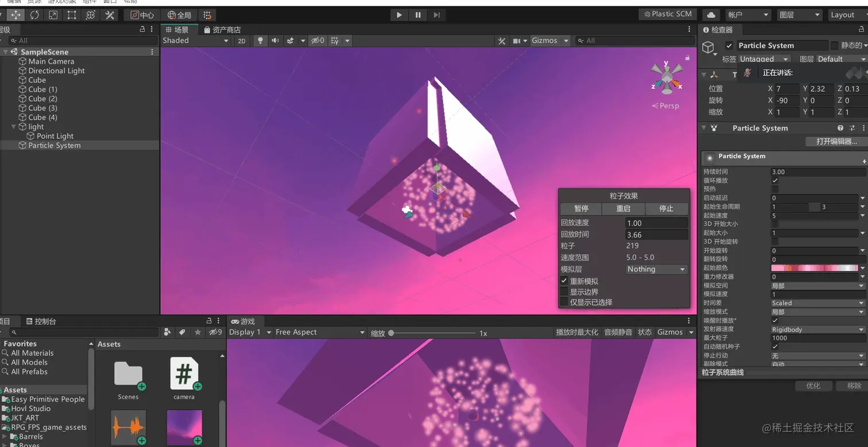Toggle the 重新模拟 checkbox

(x=564, y=281)
